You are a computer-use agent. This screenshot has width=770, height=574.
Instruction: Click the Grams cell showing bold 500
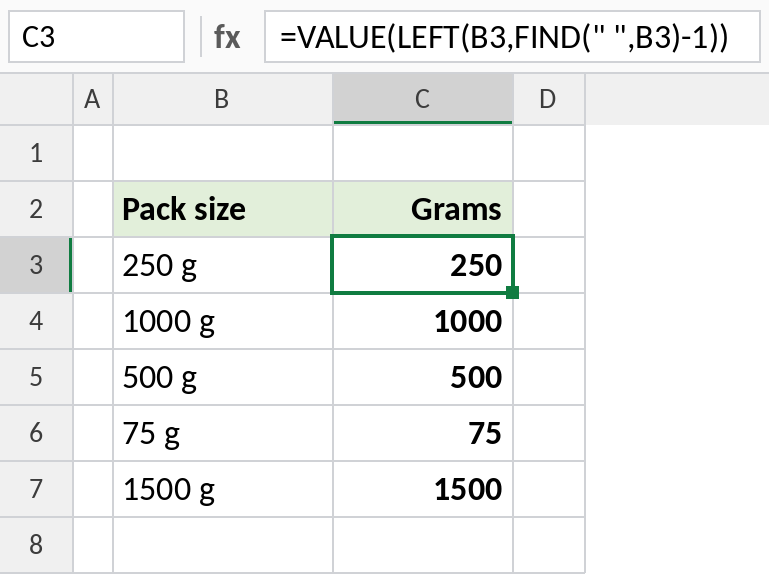423,377
